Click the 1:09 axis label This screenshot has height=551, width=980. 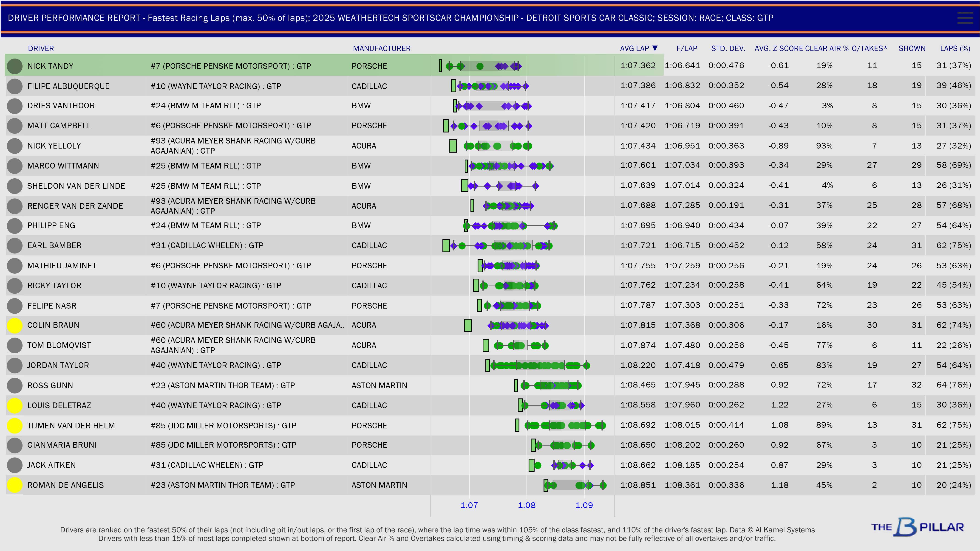584,505
